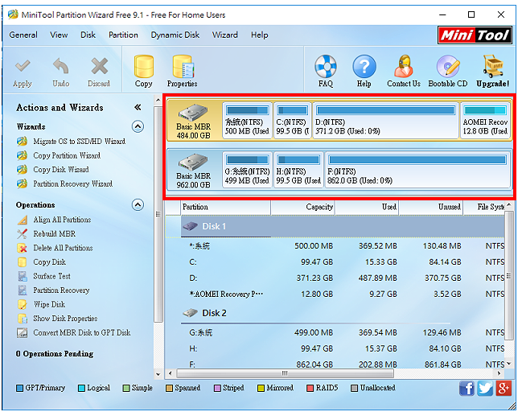
Task: Collapse the Wizards section
Action: (138, 126)
